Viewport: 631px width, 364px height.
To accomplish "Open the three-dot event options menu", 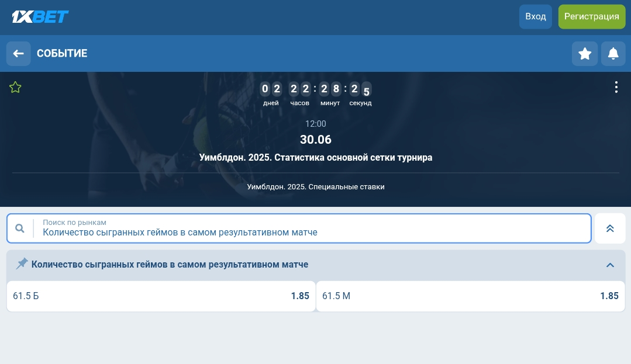I will point(616,87).
